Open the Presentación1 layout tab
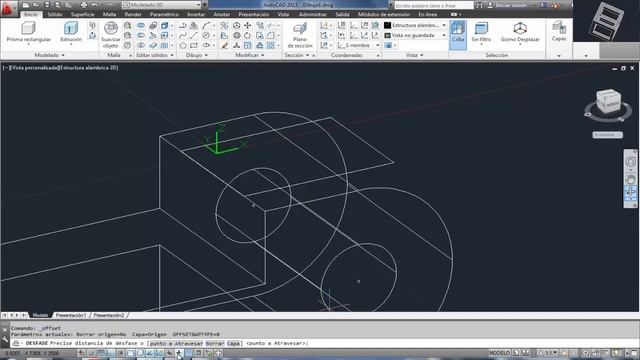The height and width of the screenshot is (360, 640). [71, 315]
